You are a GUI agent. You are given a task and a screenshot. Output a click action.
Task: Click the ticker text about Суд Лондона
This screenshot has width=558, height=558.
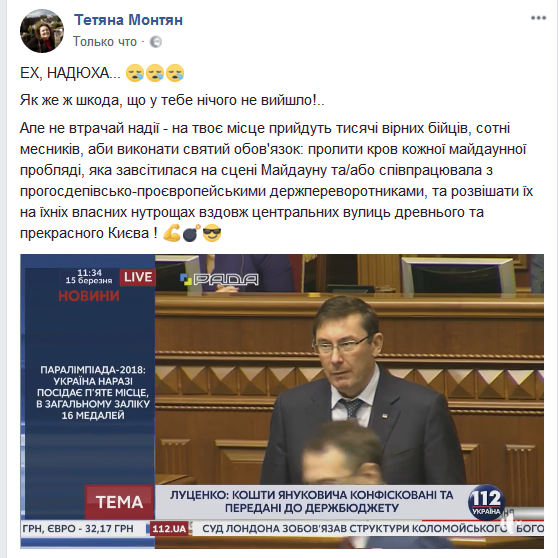[373, 529]
